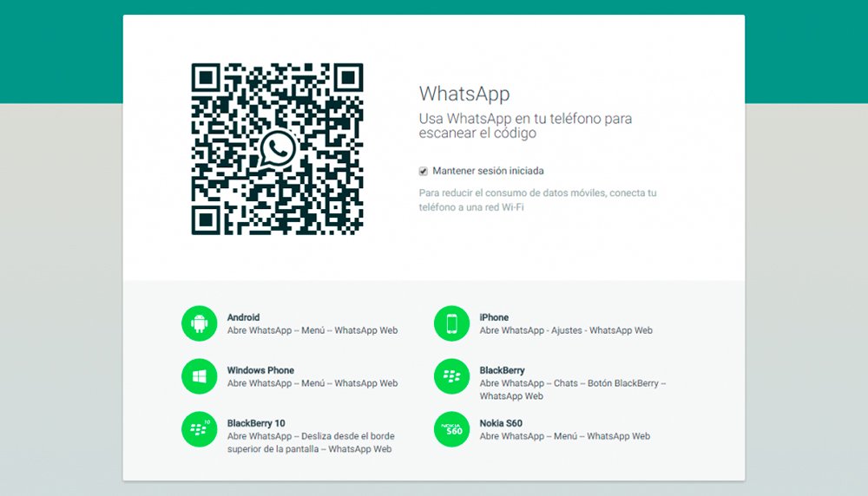Click 'Abre WhatsApp - Ajustes - WhatsApp Web' text

click(566, 330)
